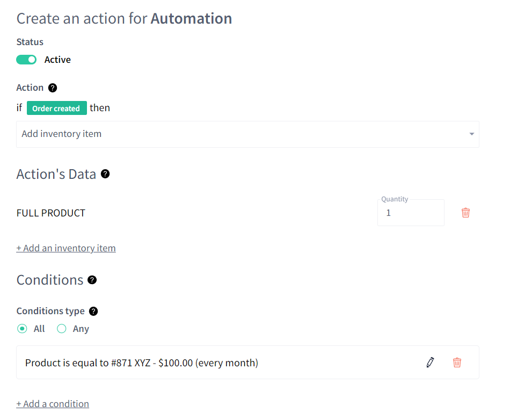Select the Any conditions radio button

click(x=62, y=329)
